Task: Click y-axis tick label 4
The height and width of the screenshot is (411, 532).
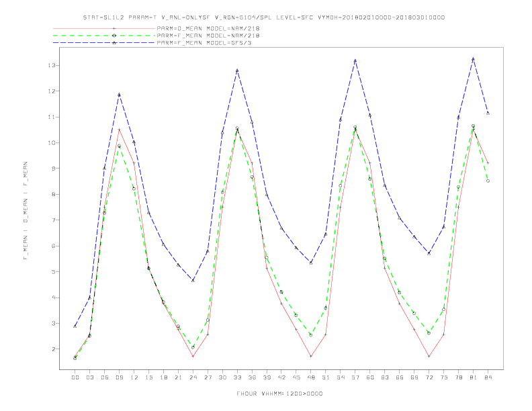Action: [53, 298]
